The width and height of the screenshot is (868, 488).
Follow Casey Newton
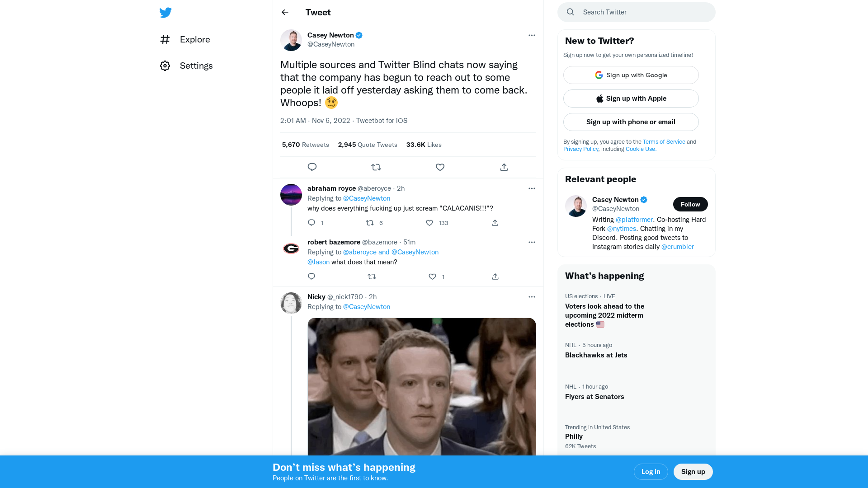[690, 204]
